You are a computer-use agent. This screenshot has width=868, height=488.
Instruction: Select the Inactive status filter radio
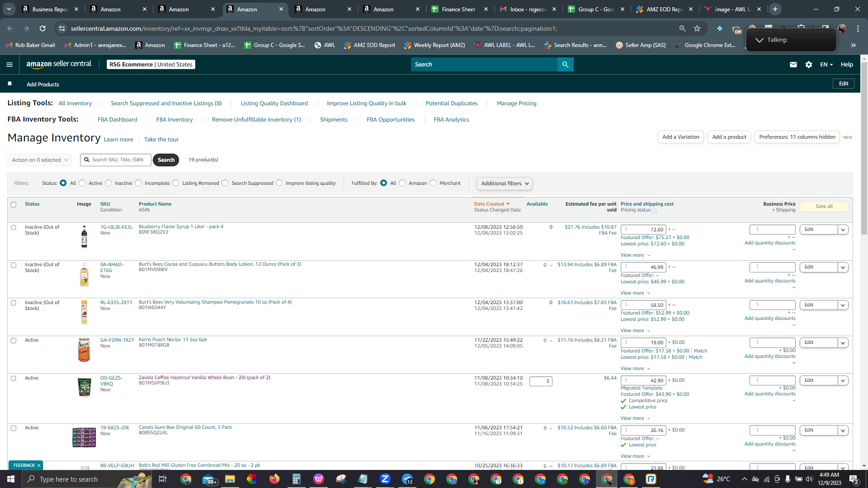point(108,183)
